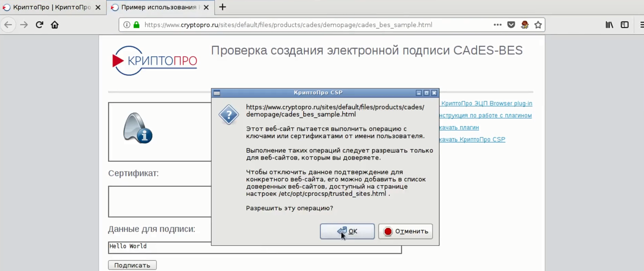644x271 pixels.
Task: Follow the download plug-in link
Action: (x=459, y=128)
